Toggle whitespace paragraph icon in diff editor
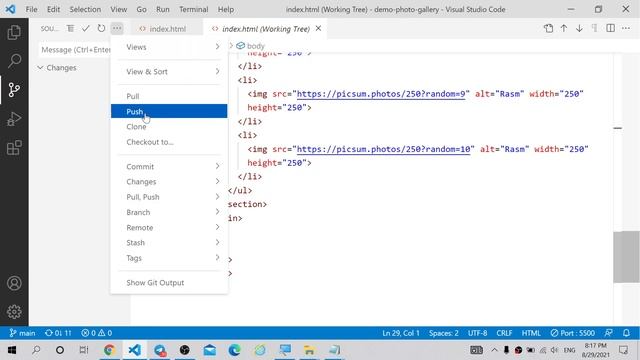 (595, 28)
